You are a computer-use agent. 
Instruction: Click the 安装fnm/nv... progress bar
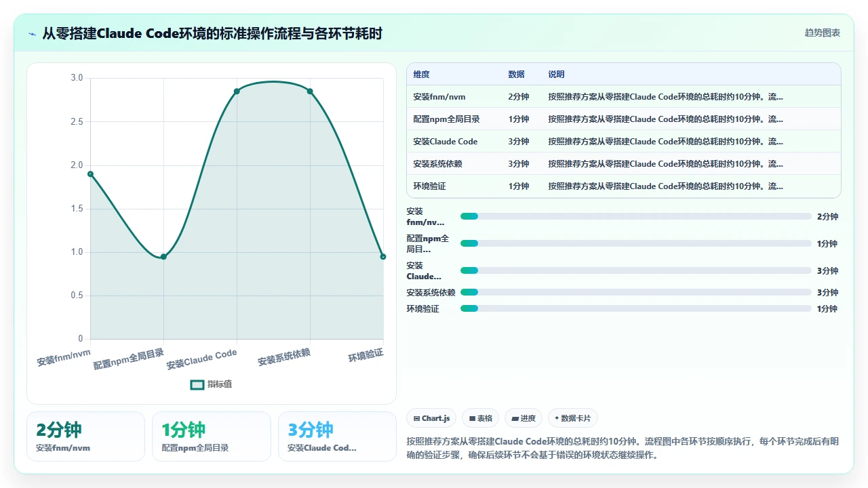pos(636,216)
